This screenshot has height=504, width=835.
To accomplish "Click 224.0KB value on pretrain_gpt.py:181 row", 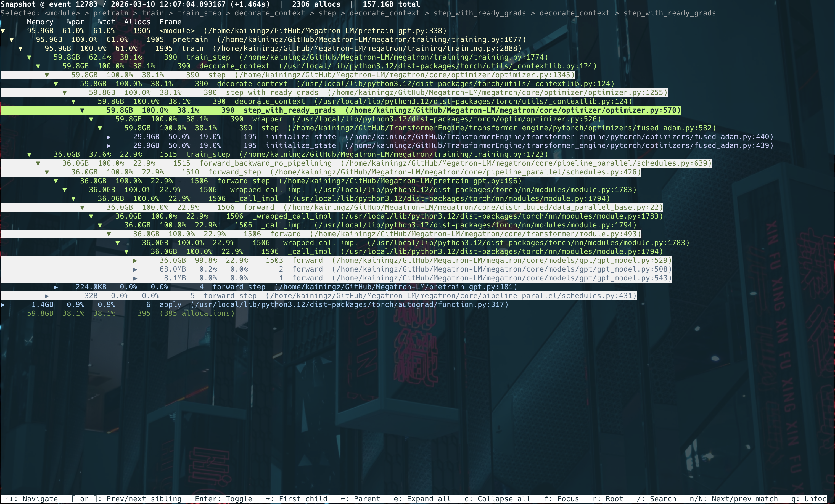I will [91, 287].
